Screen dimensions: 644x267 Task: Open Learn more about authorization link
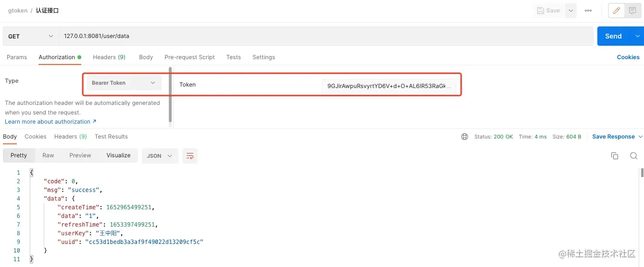tap(51, 122)
